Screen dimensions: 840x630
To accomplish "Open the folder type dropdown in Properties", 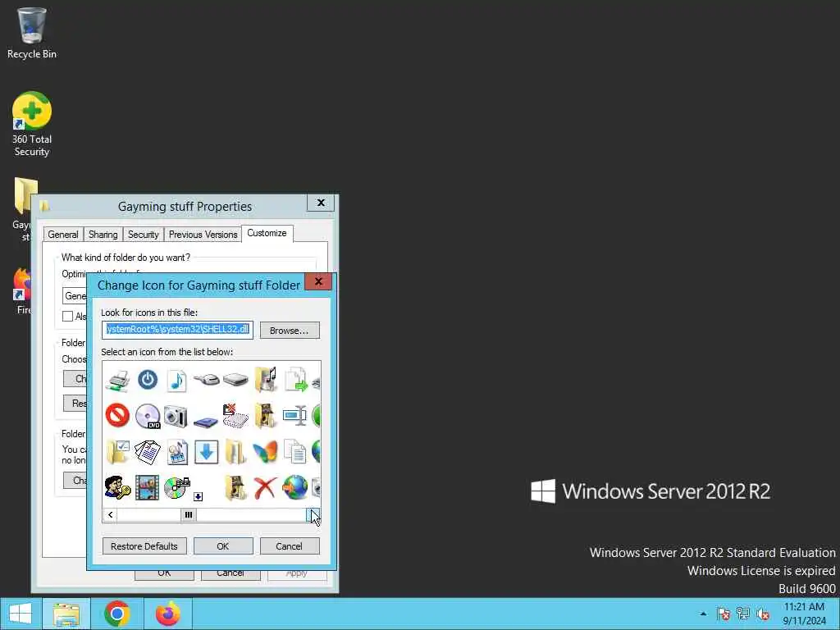I will 75,295.
